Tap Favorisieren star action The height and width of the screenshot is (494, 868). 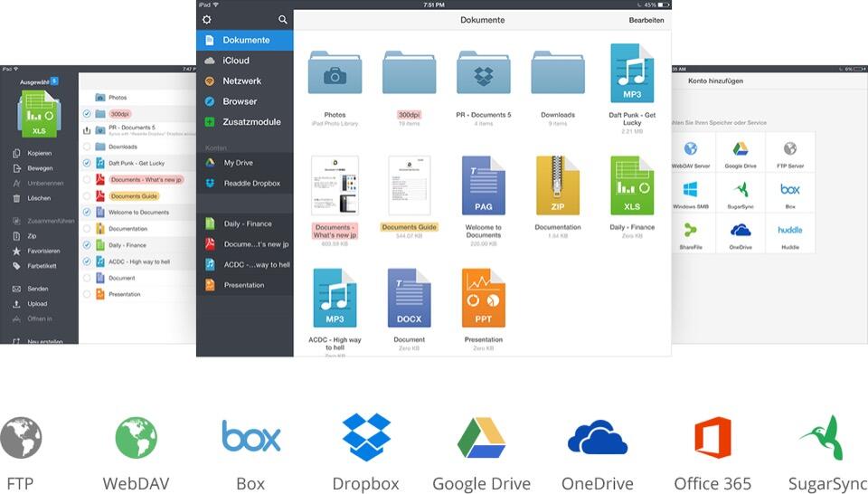(36, 251)
